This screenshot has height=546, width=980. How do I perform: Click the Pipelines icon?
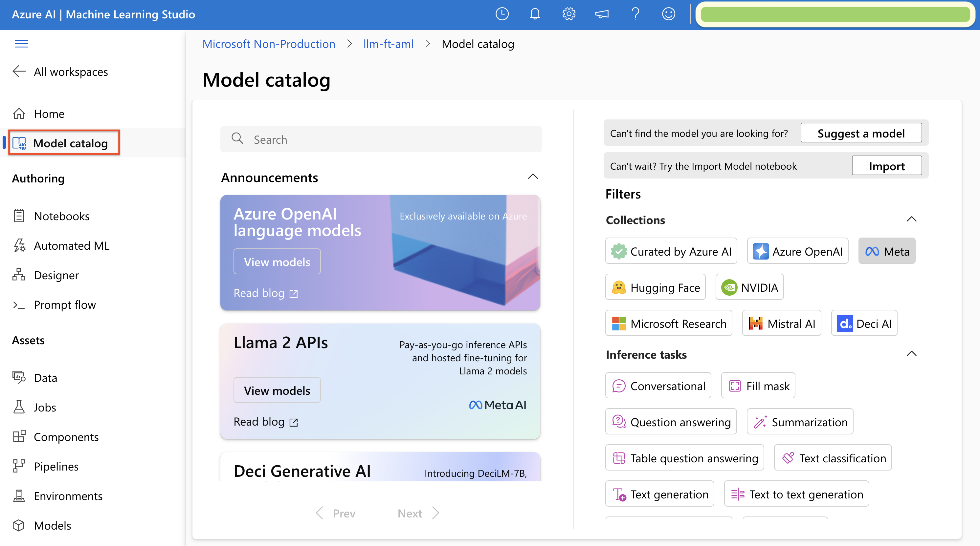[x=19, y=466]
